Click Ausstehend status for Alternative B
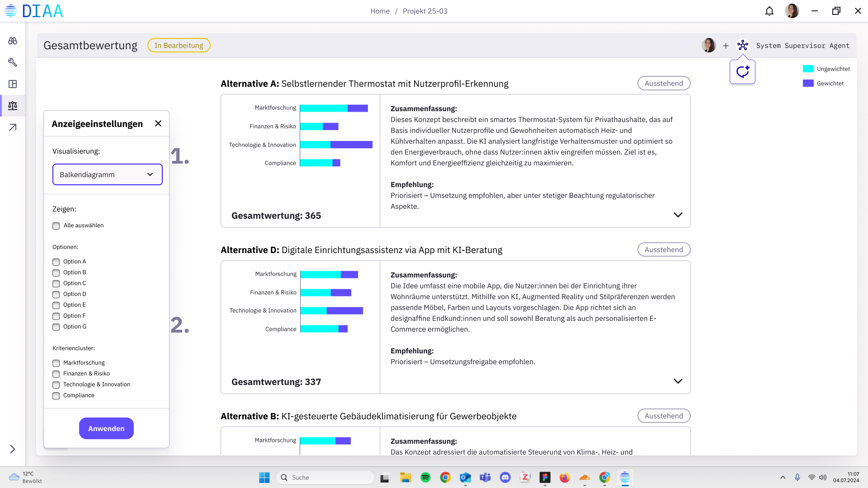The image size is (868, 488). click(664, 416)
